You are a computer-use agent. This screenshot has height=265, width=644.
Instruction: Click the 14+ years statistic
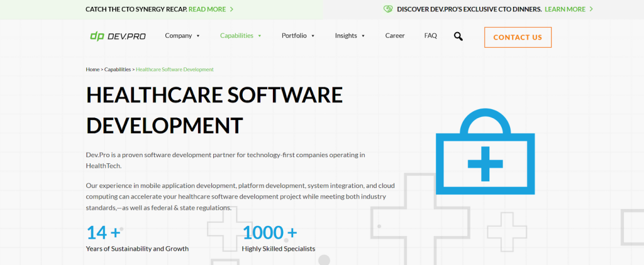(x=103, y=233)
